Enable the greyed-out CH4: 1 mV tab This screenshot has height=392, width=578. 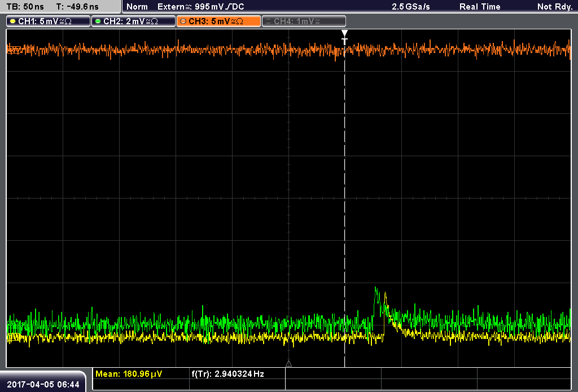point(304,21)
